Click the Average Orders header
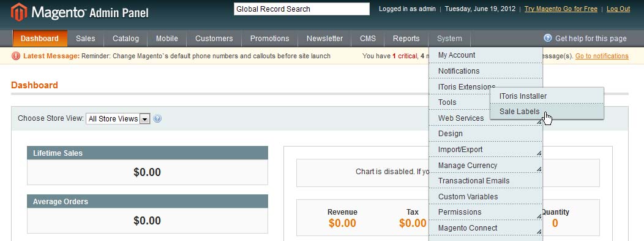Screen dimensions: 644x241 click(148, 202)
